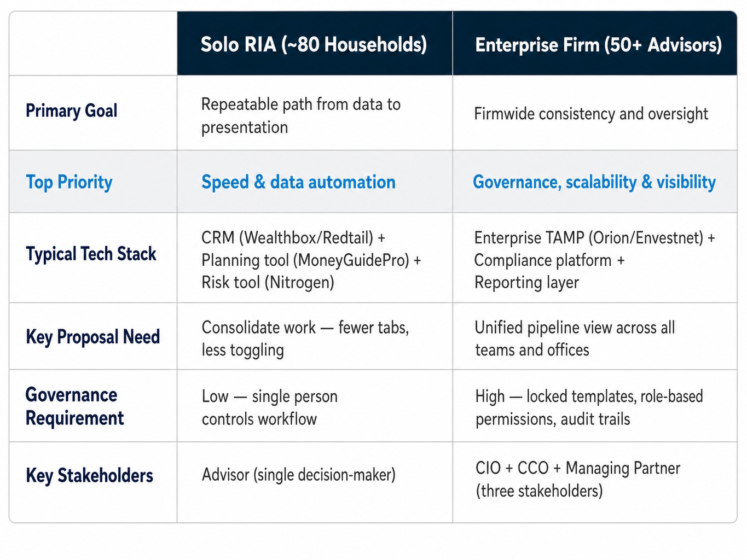Screen dimensions: 747x560
Task: Click the Low single person controls workflow cell
Action: [x=315, y=406]
